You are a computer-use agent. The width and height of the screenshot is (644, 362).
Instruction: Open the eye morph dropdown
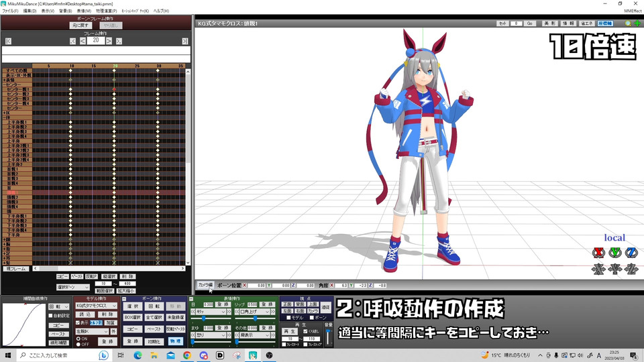click(211, 312)
